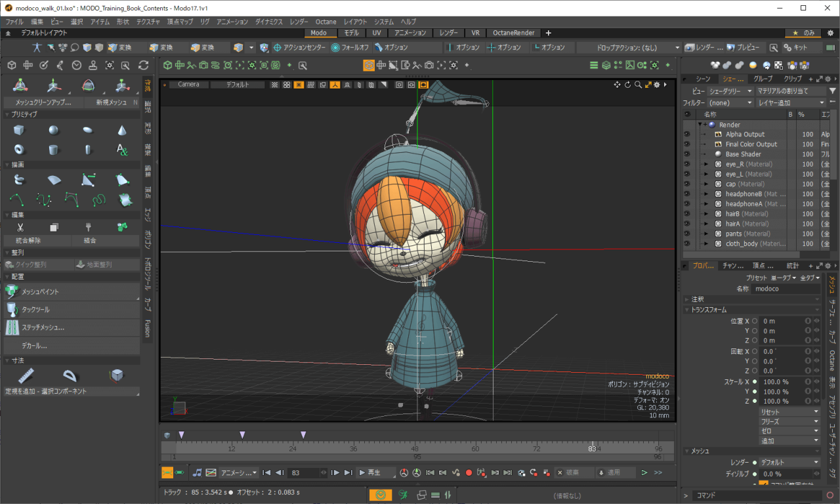This screenshot has height=504, width=840.
Task: Open the audio music note icon
Action: pos(197,472)
